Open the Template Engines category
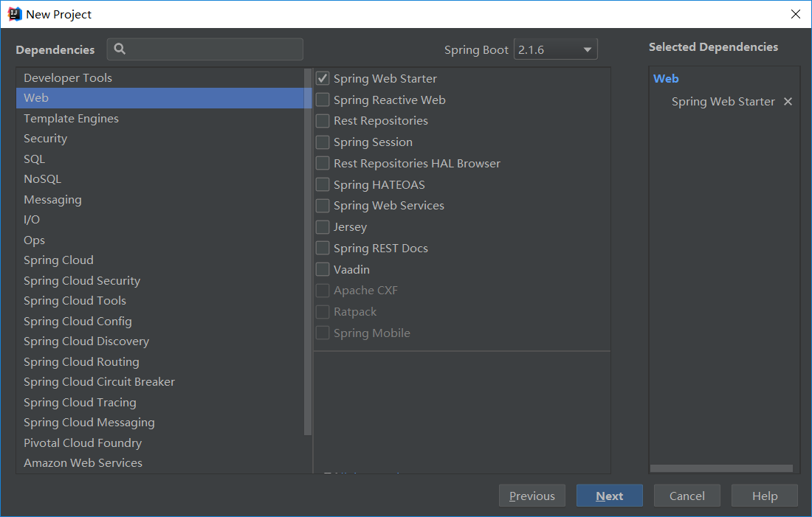812x517 pixels. [160, 119]
